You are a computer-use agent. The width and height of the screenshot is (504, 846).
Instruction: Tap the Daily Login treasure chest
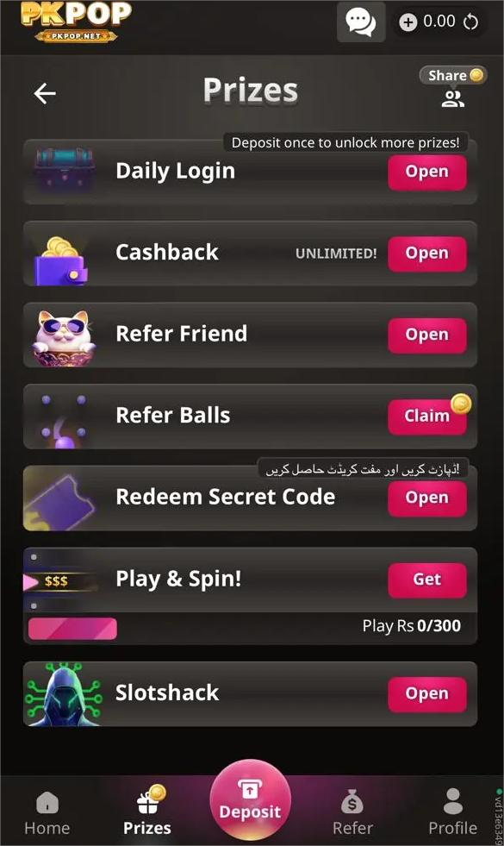pyautogui.click(x=64, y=171)
